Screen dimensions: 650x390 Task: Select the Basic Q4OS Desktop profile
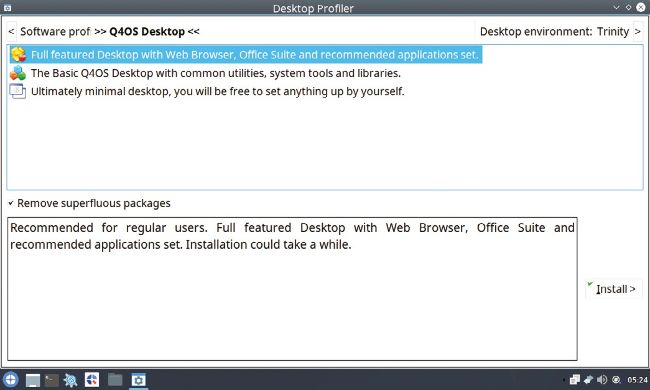pyautogui.click(x=205, y=73)
